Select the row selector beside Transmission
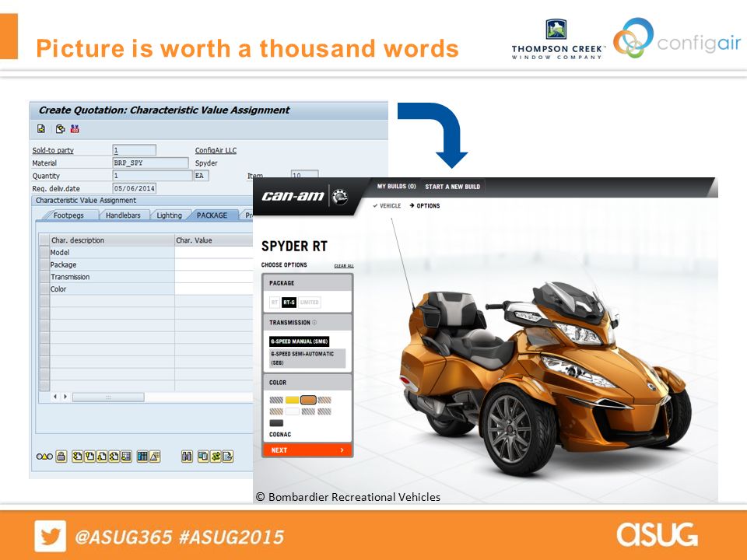 pyautogui.click(x=44, y=277)
